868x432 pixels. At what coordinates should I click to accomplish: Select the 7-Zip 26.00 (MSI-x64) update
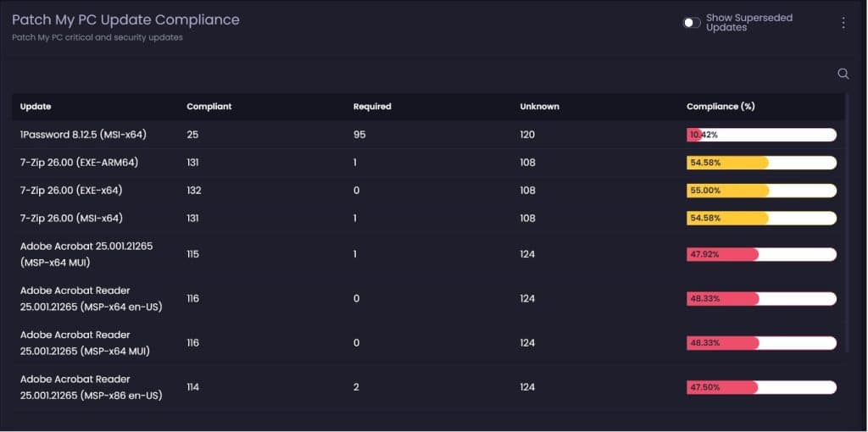[71, 219]
